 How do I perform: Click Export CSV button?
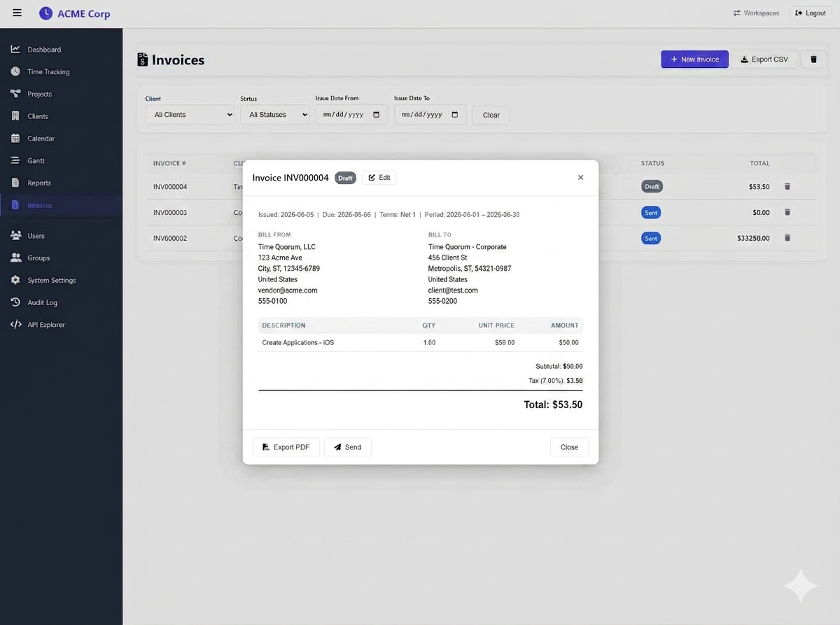click(x=764, y=59)
